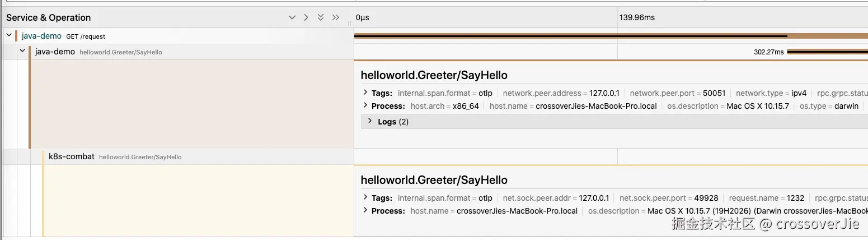Click the single right-chevron collapse-one-level icon
The width and height of the screenshot is (868, 240).
306,17
